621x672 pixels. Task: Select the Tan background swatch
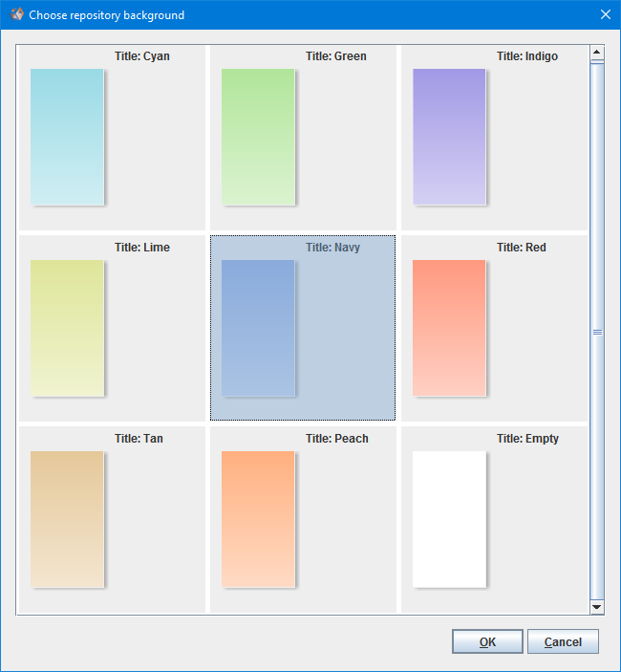point(67,519)
